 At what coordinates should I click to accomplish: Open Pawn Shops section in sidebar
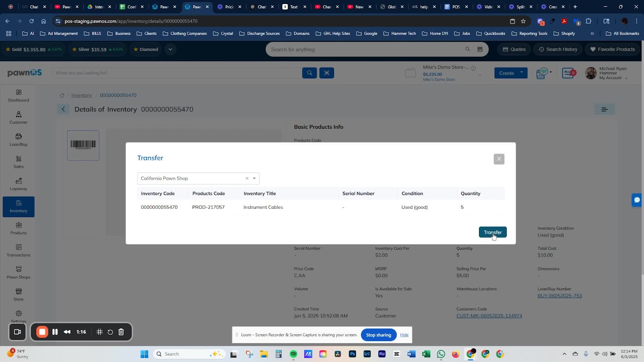[x=19, y=273]
